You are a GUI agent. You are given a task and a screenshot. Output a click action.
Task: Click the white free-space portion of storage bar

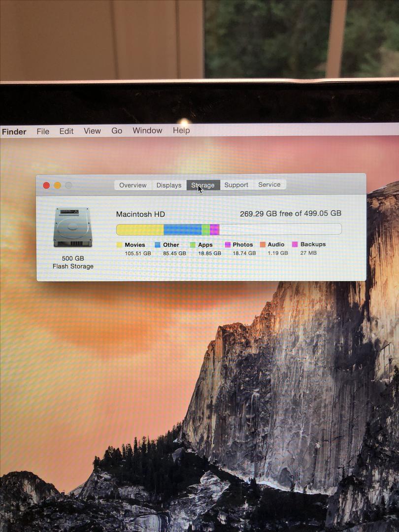coord(280,229)
